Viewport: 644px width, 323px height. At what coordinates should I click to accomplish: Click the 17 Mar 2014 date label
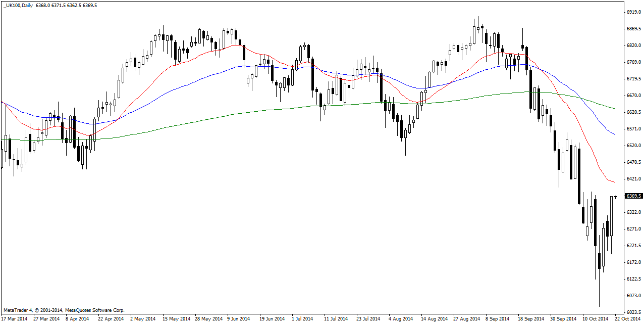[15, 319]
